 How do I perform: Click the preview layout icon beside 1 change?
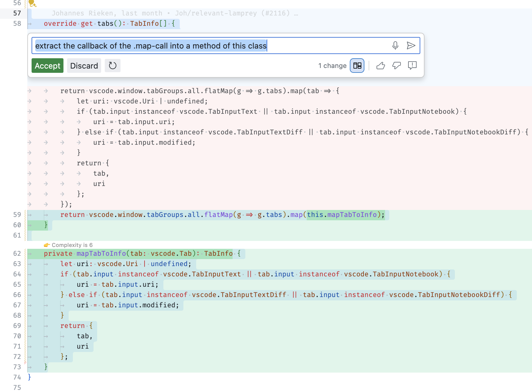357,66
